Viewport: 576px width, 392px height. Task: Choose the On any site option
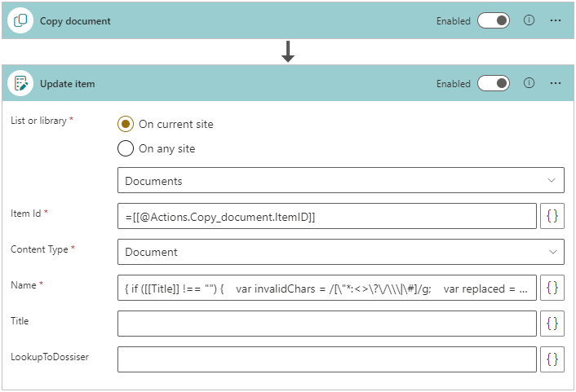126,148
